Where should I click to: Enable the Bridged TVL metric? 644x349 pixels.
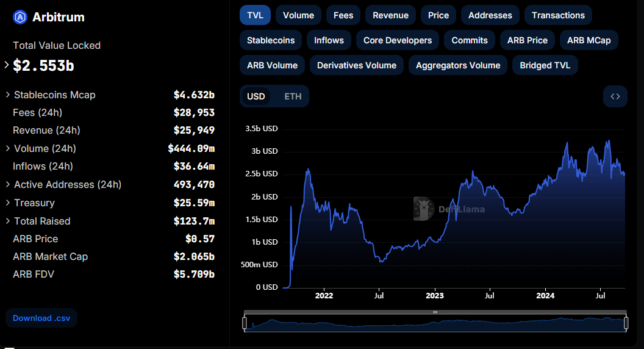545,65
